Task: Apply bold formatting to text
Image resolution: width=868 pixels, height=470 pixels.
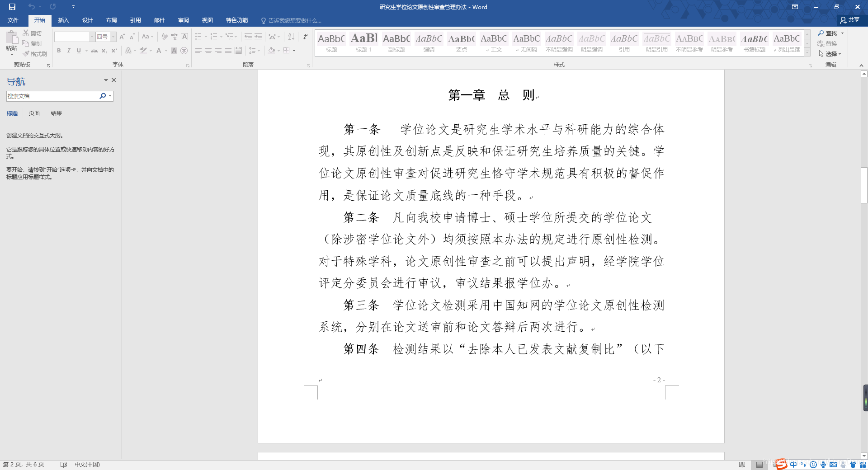Action: pos(59,51)
